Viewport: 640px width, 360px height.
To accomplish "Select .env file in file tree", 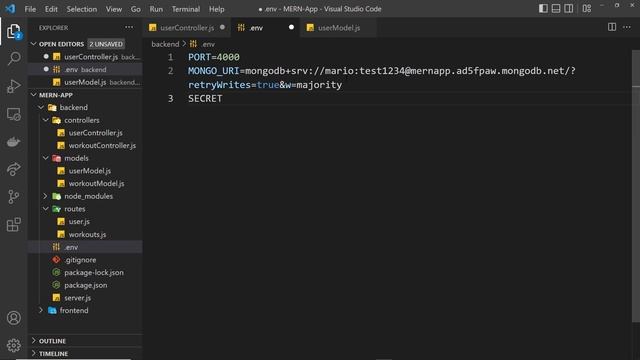I will pyautogui.click(x=85, y=247).
